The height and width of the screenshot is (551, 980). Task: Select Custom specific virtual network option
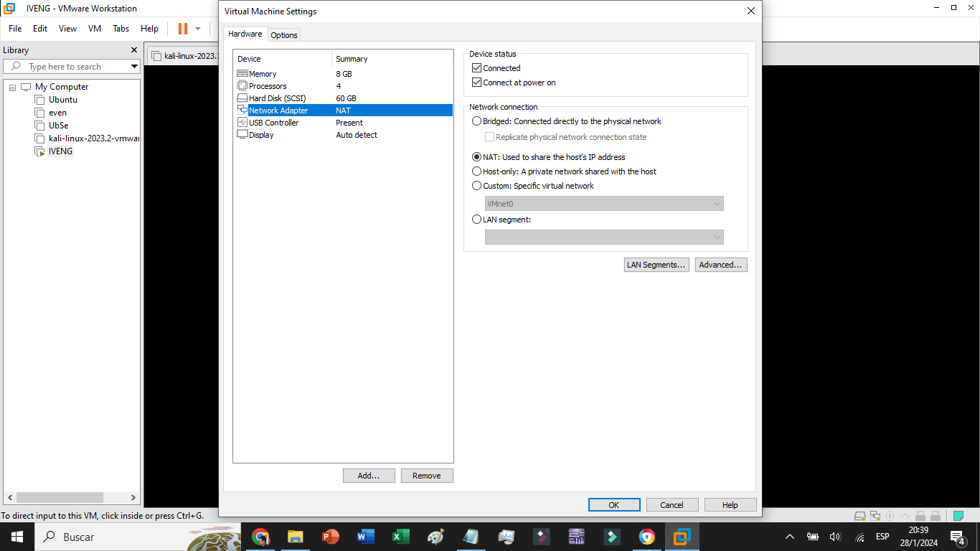point(476,186)
